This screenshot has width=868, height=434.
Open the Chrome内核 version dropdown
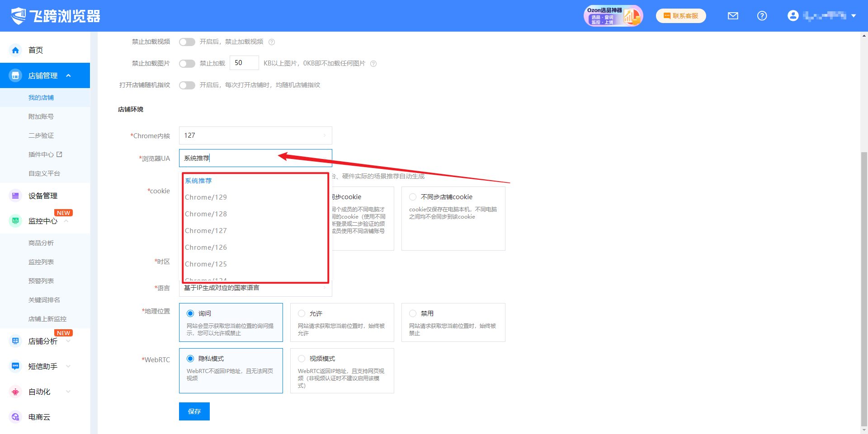pos(255,135)
